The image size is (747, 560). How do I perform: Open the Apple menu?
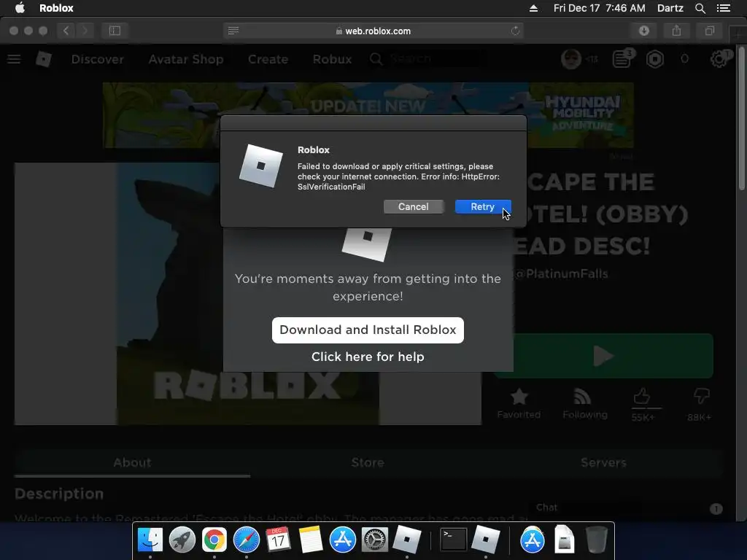[20, 8]
